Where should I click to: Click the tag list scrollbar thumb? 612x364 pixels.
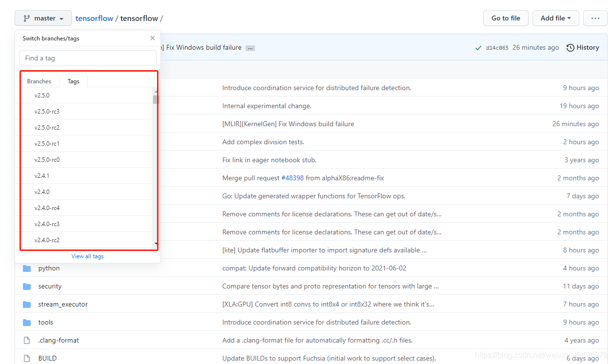156,99
